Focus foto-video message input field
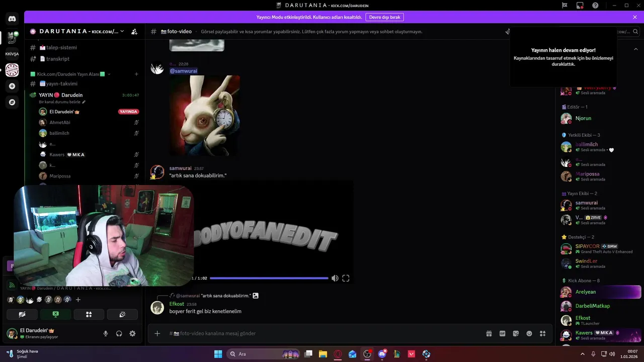Image resolution: width=644 pixels, height=362 pixels. click(x=322, y=333)
